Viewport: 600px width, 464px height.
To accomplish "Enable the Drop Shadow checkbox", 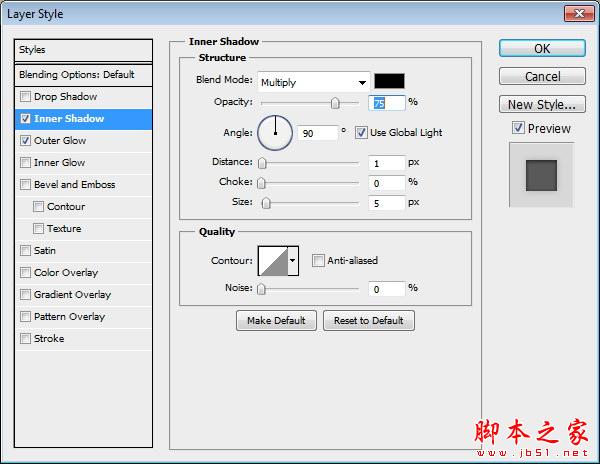I will coord(25,96).
